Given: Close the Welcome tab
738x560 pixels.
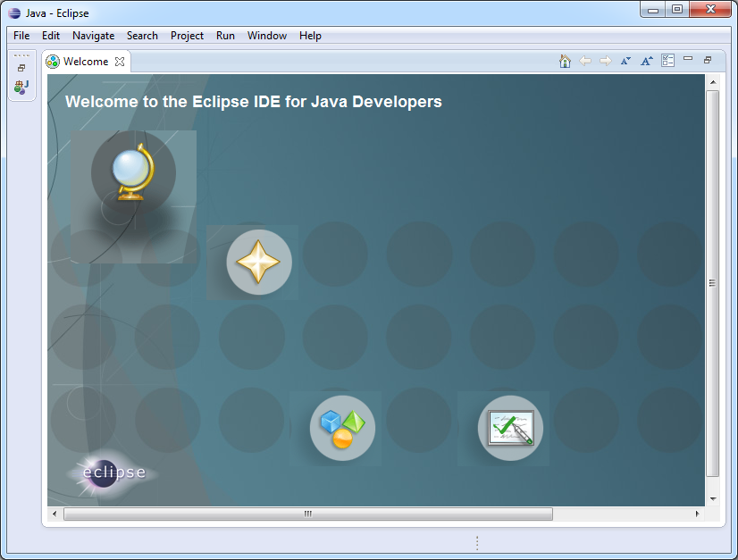Looking at the screenshot, I should point(120,62).
